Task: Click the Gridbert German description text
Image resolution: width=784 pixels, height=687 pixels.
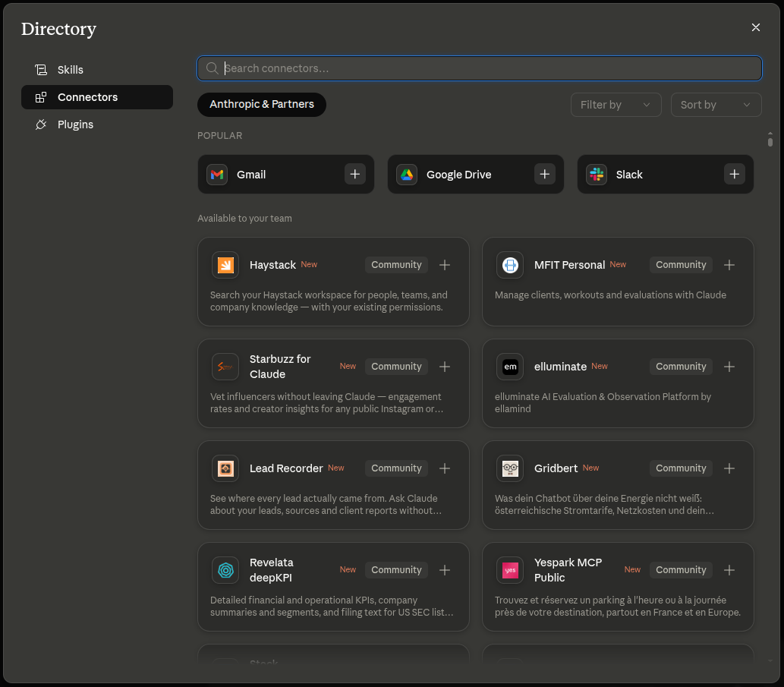Action: click(x=604, y=505)
